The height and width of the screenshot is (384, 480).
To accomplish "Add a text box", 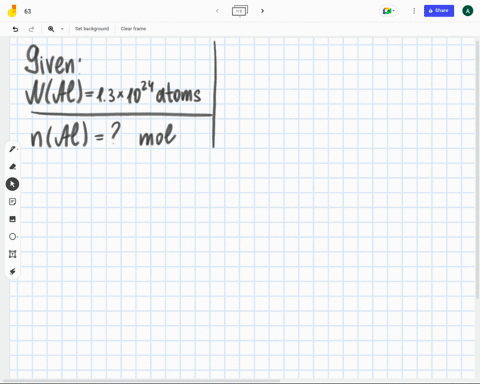I will click(13, 254).
